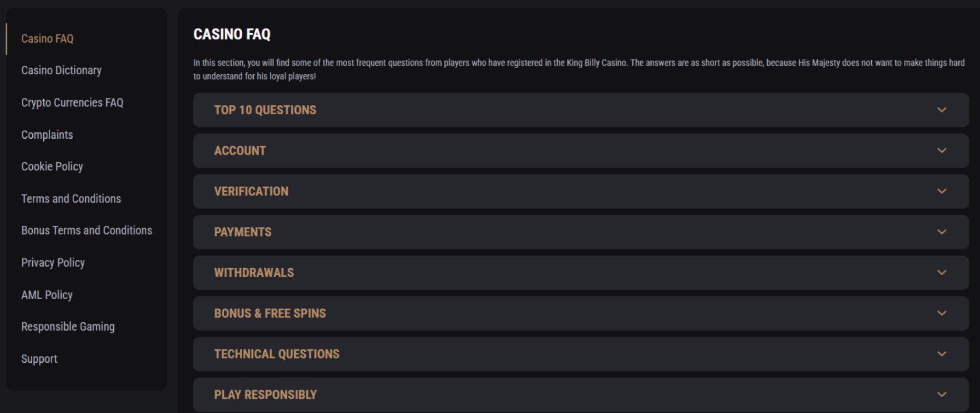Screen dimensions: 980x413
Task: Open the Support page
Action: [x=39, y=359]
